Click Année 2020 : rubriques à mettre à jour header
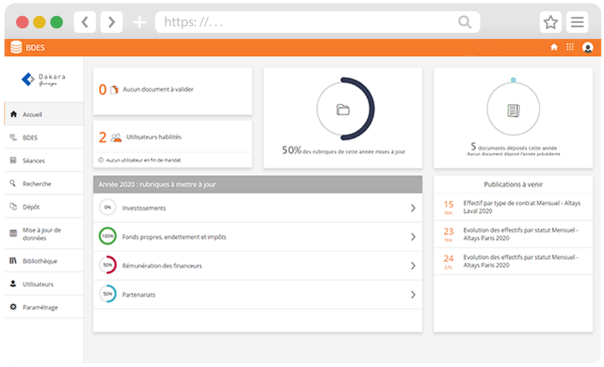 258,184
